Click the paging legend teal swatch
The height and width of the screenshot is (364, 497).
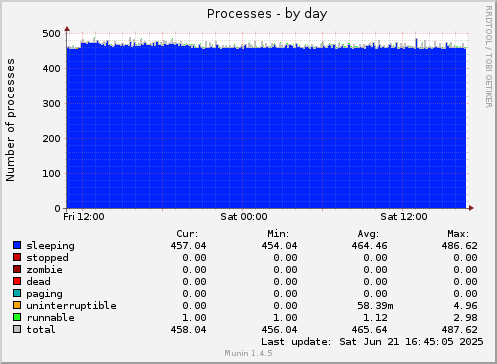pyautogui.click(x=17, y=293)
